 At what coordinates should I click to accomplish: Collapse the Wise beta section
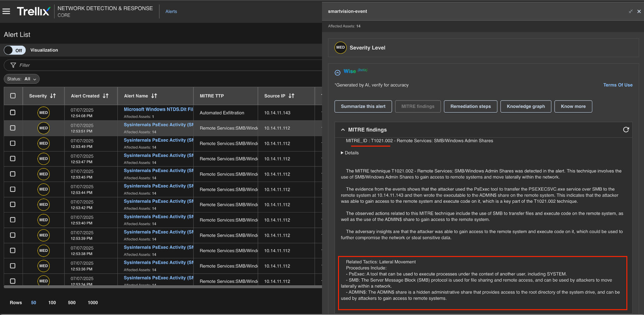pos(337,73)
